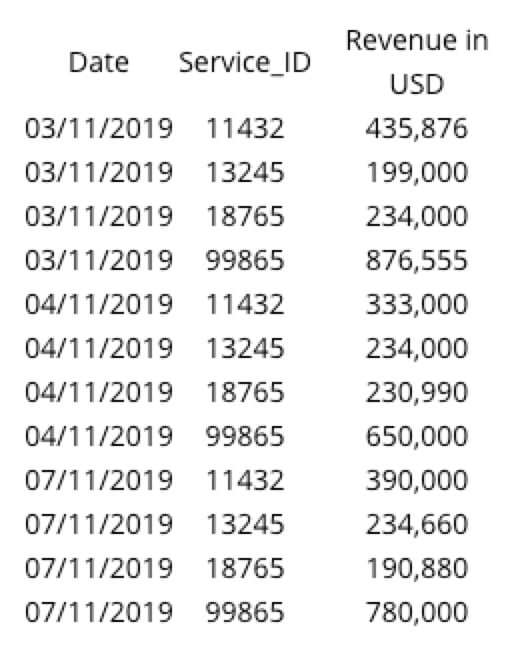Click Service_ID 99865 dated 03/11/2019
Viewport: 530px width, 654px height.
point(245,260)
